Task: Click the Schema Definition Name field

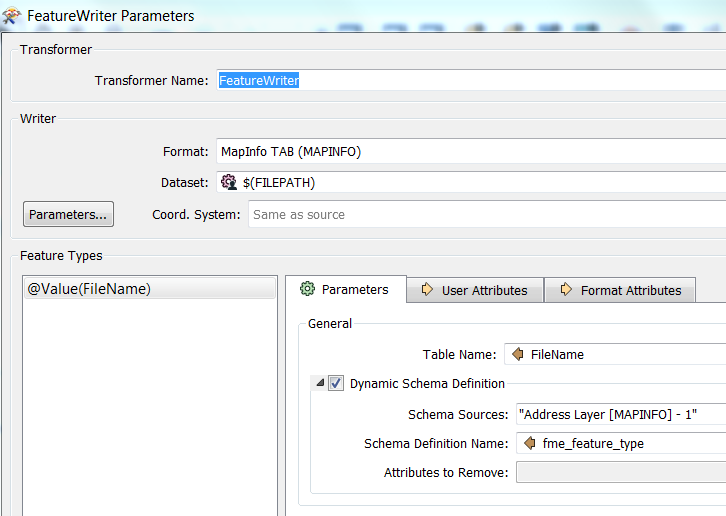Action: coord(621,443)
